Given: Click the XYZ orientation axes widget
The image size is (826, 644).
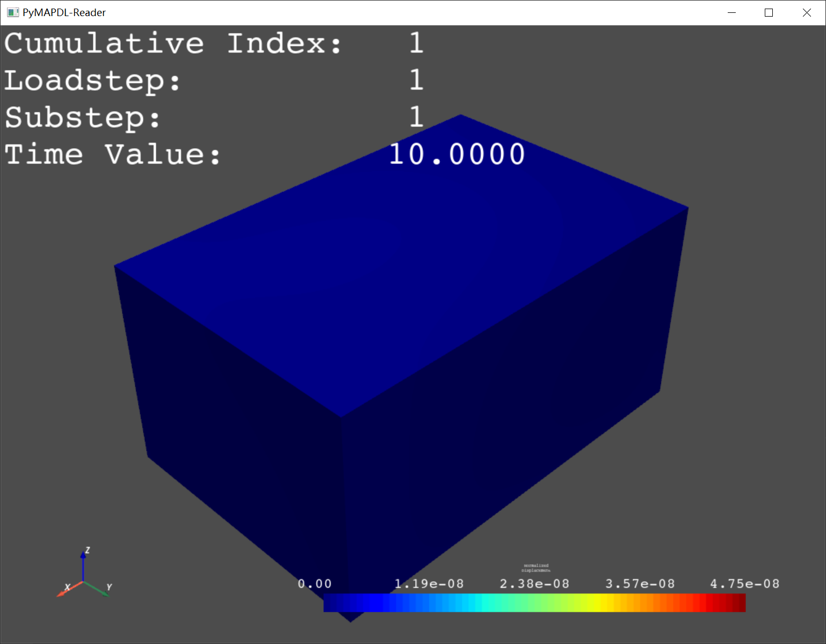Looking at the screenshot, I should pyautogui.click(x=84, y=573).
